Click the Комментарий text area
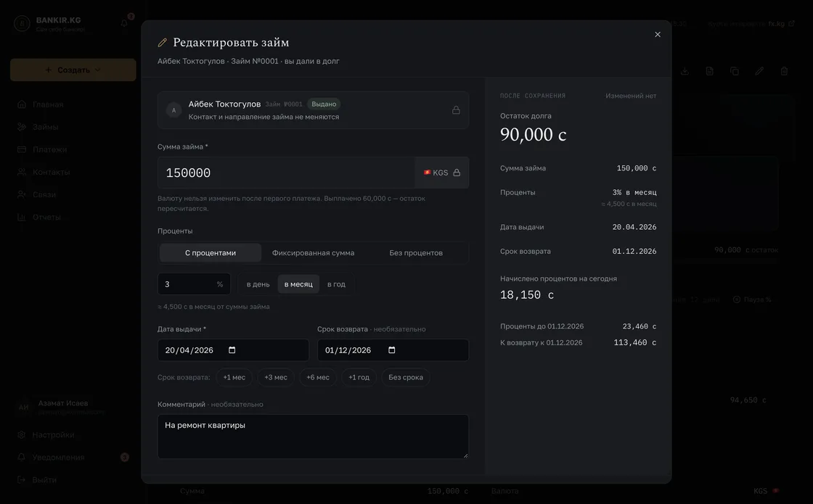 point(313,436)
